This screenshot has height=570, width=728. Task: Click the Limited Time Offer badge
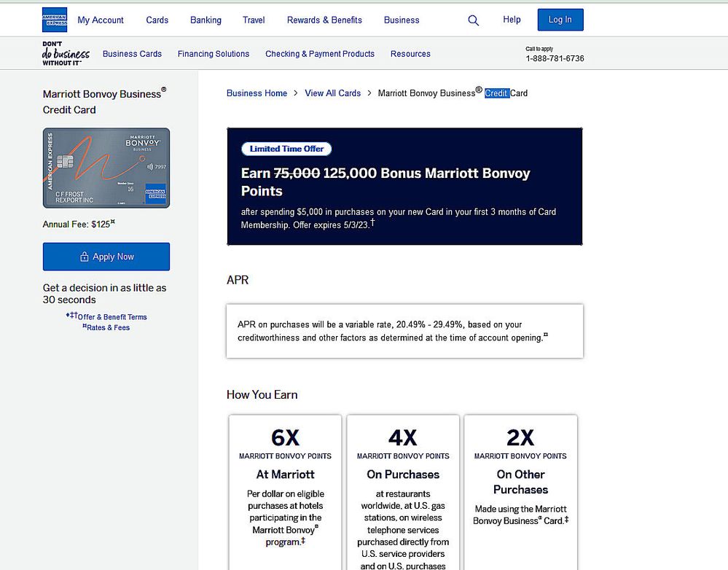[x=286, y=149]
